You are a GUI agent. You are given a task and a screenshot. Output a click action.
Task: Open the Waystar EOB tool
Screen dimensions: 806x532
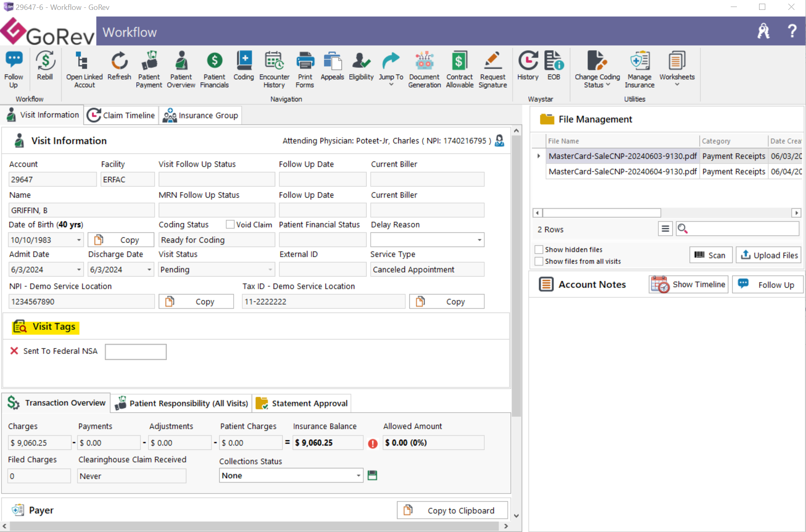point(554,66)
